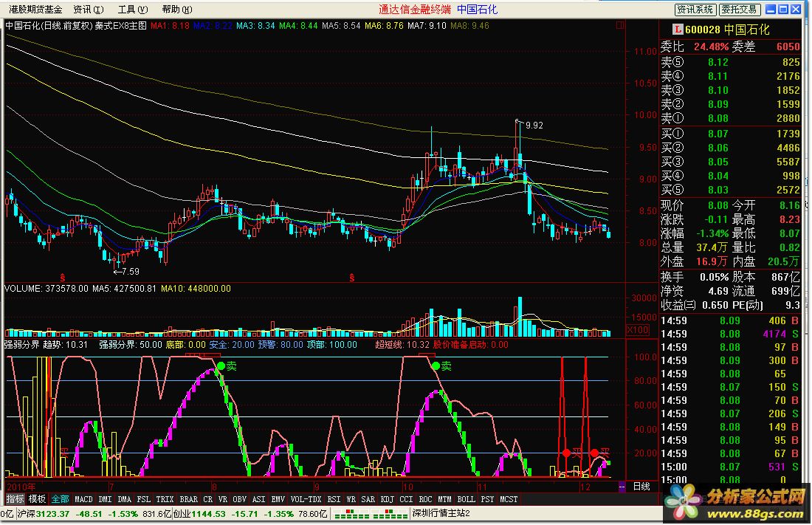Click the 卖⑤ ask price 8.12
This screenshot has height=525, width=812.
point(718,62)
